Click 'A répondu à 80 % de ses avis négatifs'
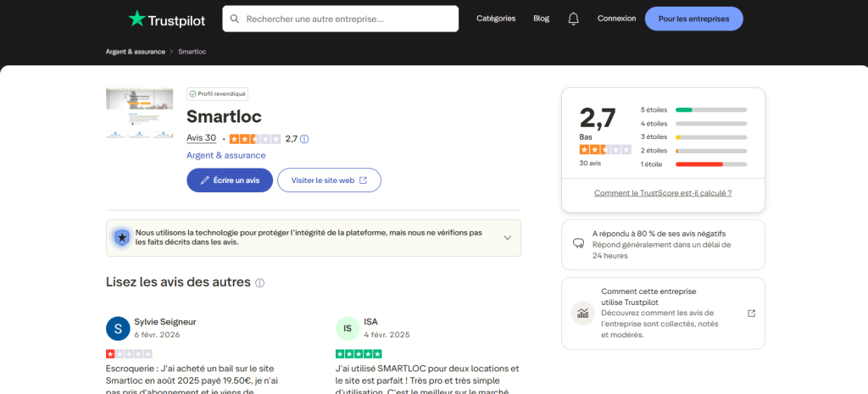Screen dimensions: 868x394 (659, 234)
